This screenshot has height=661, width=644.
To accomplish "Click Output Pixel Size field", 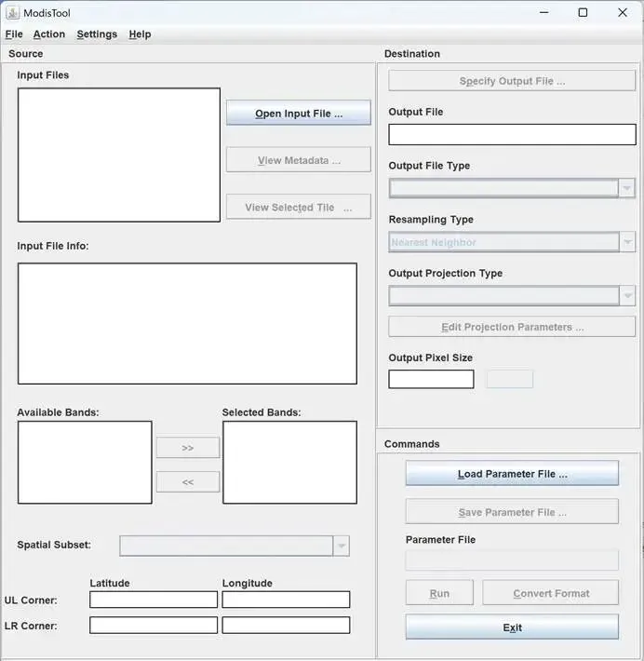I will pos(431,379).
